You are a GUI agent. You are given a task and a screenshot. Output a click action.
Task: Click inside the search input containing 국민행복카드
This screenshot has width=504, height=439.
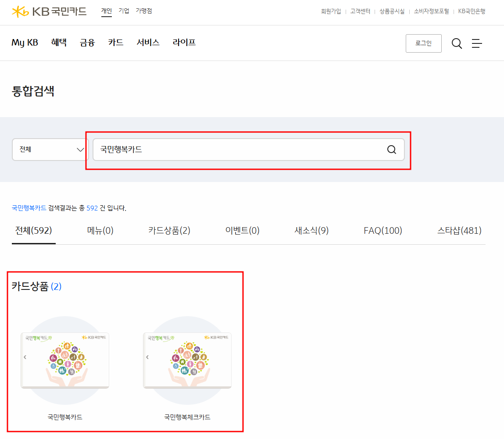pyautogui.click(x=219, y=150)
